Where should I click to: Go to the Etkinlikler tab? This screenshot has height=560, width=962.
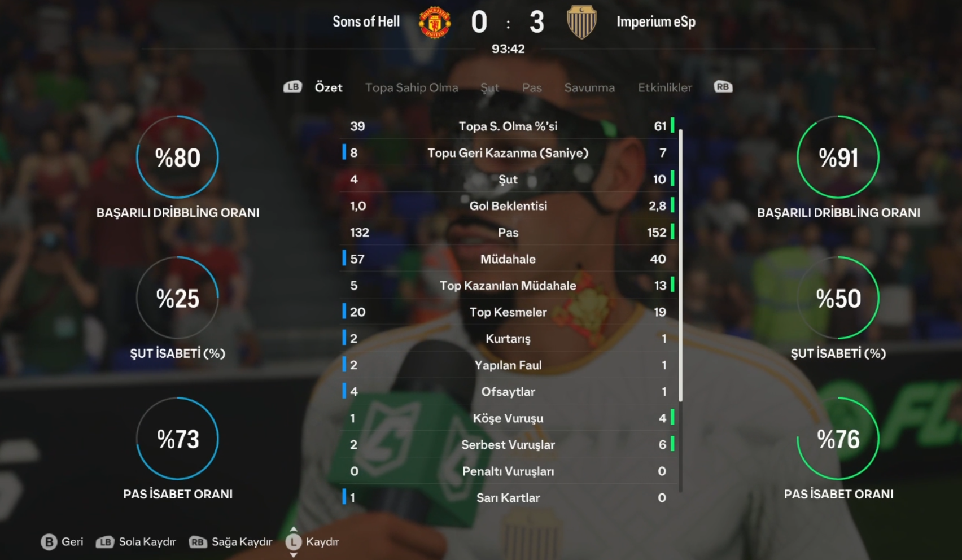pyautogui.click(x=664, y=88)
